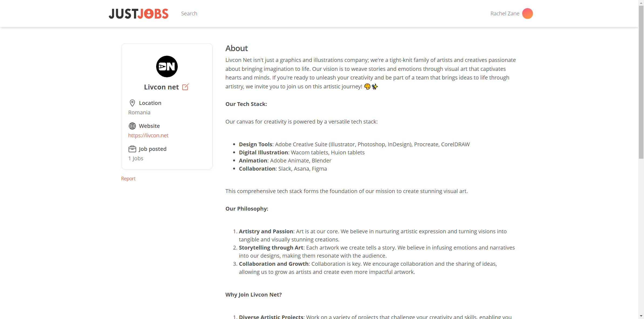Click the scrollbar down arrow
The image size is (644, 319).
tap(641, 316)
